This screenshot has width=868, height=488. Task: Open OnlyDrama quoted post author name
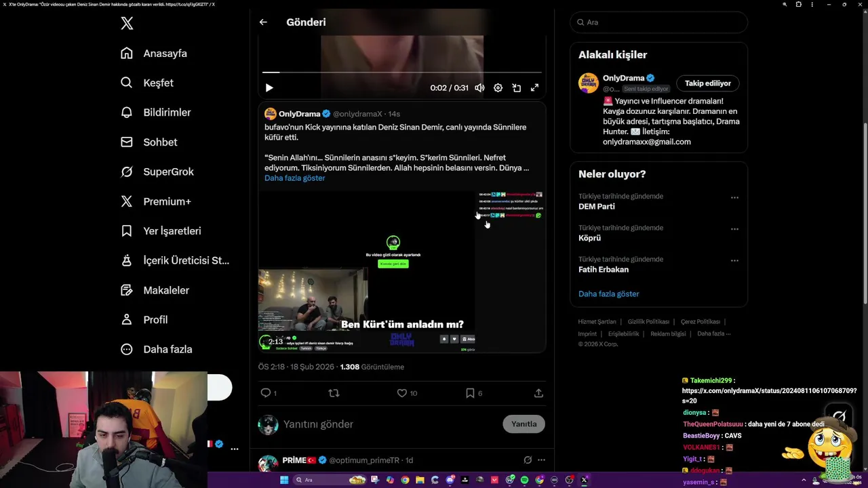(299, 114)
